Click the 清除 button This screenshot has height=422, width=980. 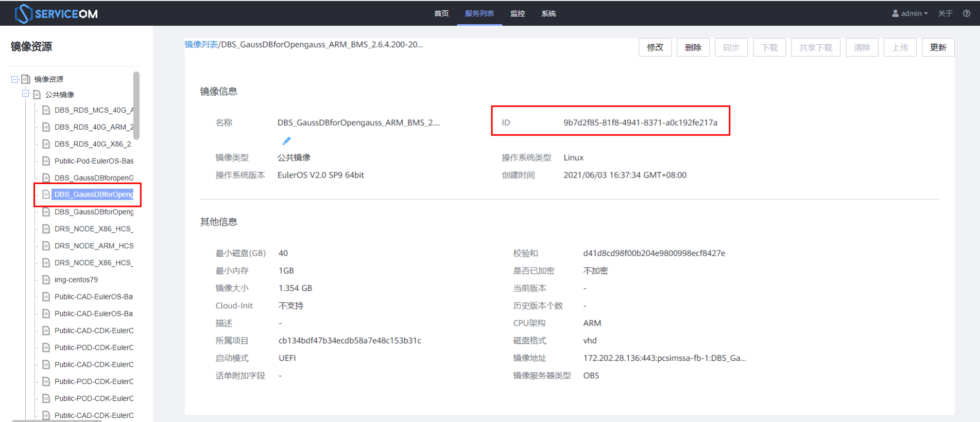tap(862, 47)
